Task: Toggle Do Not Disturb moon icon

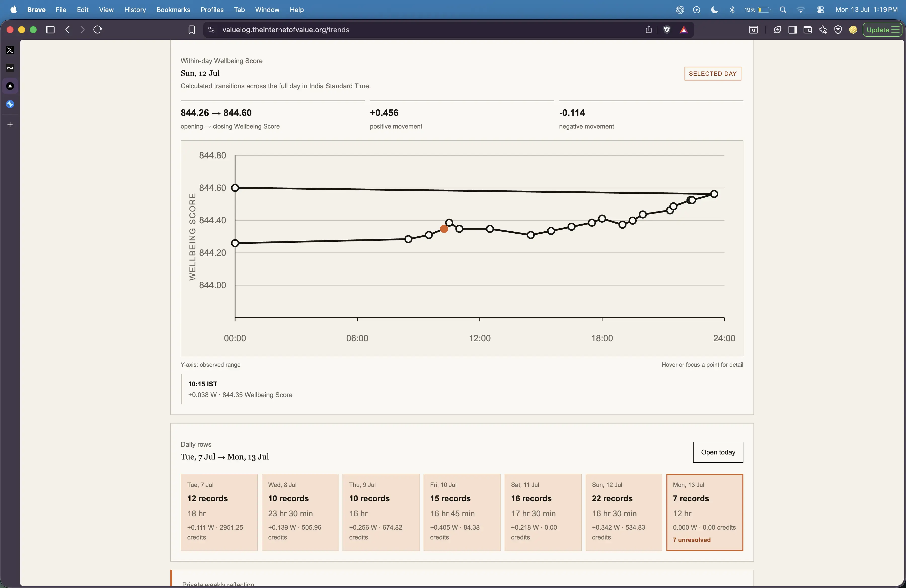Action: 714,10
